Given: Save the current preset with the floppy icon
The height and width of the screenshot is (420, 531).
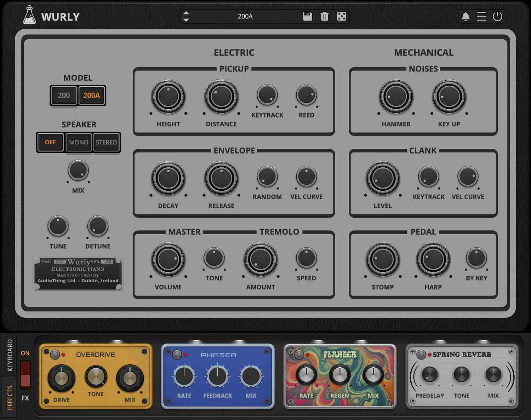Looking at the screenshot, I should tap(308, 16).
